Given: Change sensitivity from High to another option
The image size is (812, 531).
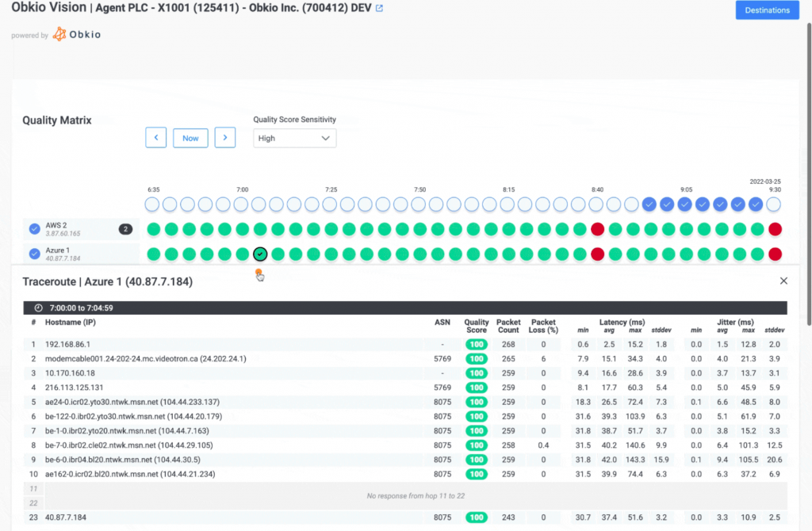Looking at the screenshot, I should click(294, 137).
